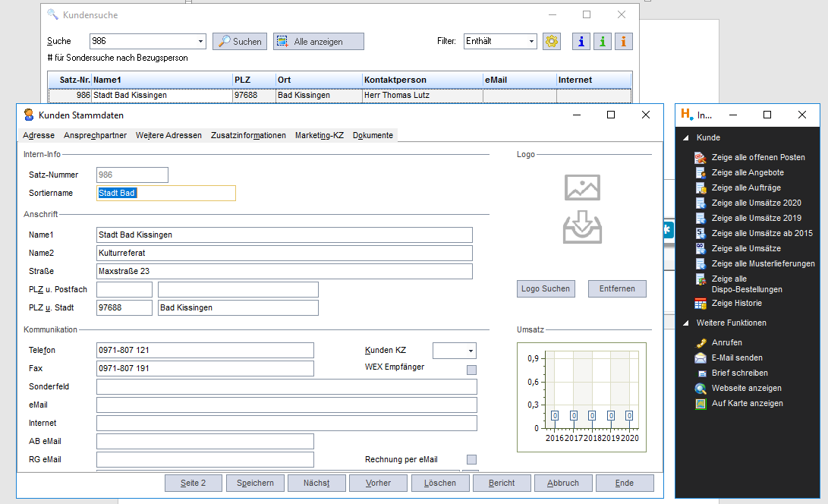Click the 'Zeige alle Umsätze 2019' icon
This screenshot has width=828, height=504.
tap(700, 218)
